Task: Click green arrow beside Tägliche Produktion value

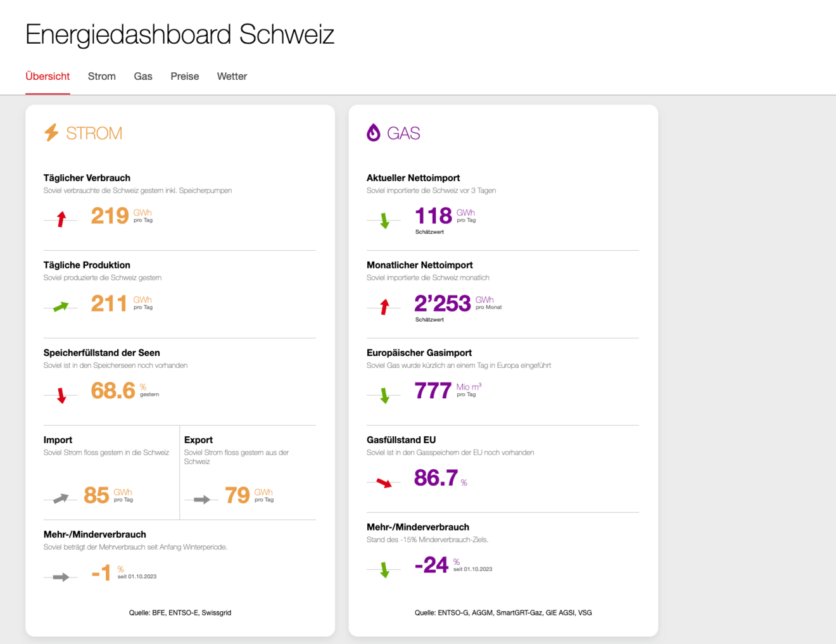Action: pyautogui.click(x=61, y=307)
